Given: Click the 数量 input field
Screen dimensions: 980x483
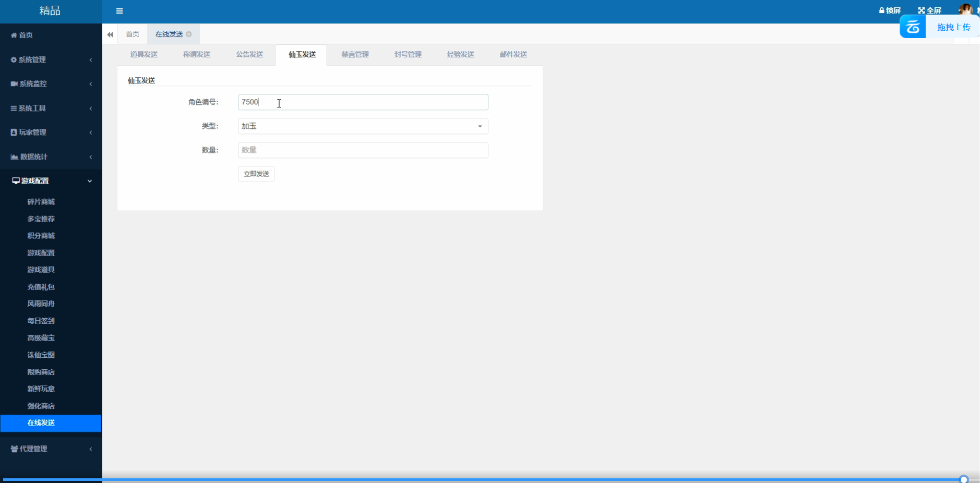Looking at the screenshot, I should point(363,150).
